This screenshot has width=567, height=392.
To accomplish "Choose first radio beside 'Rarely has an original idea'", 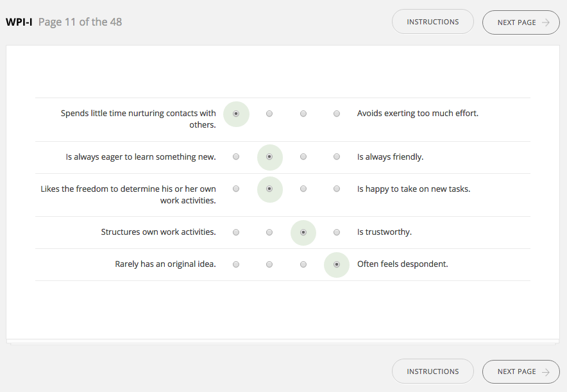I will [x=236, y=264].
